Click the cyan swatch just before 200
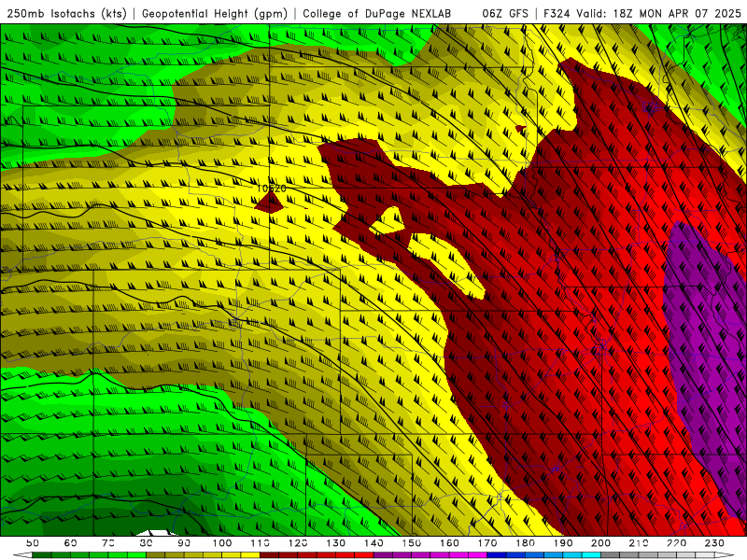 (x=591, y=555)
